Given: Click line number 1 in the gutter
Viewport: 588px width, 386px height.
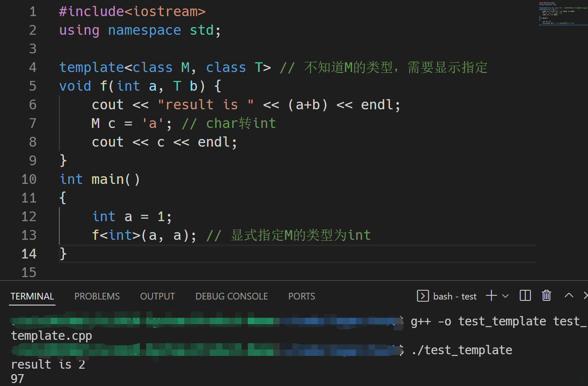Looking at the screenshot, I should tap(33, 11).
